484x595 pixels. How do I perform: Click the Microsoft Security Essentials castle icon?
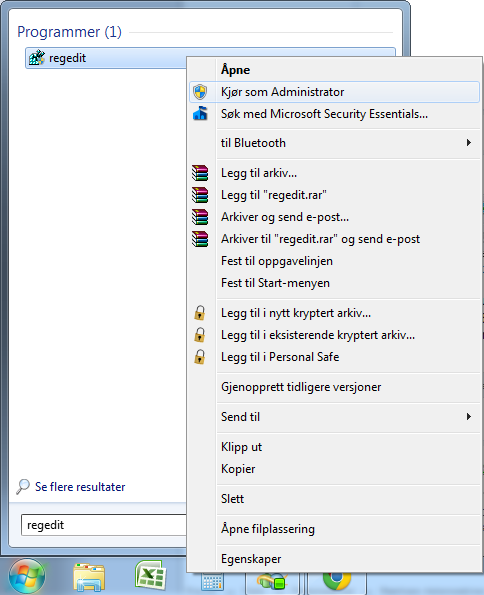click(200, 113)
